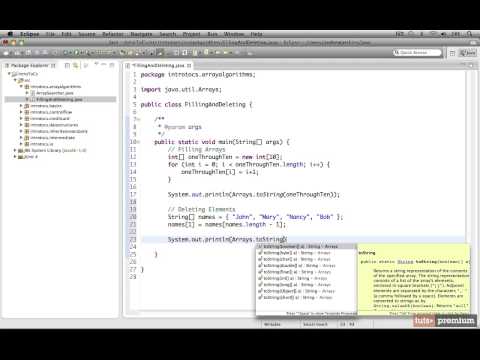Choose toString(Object[] a) completion proposal
The image size is (480, 360).
(306, 291)
